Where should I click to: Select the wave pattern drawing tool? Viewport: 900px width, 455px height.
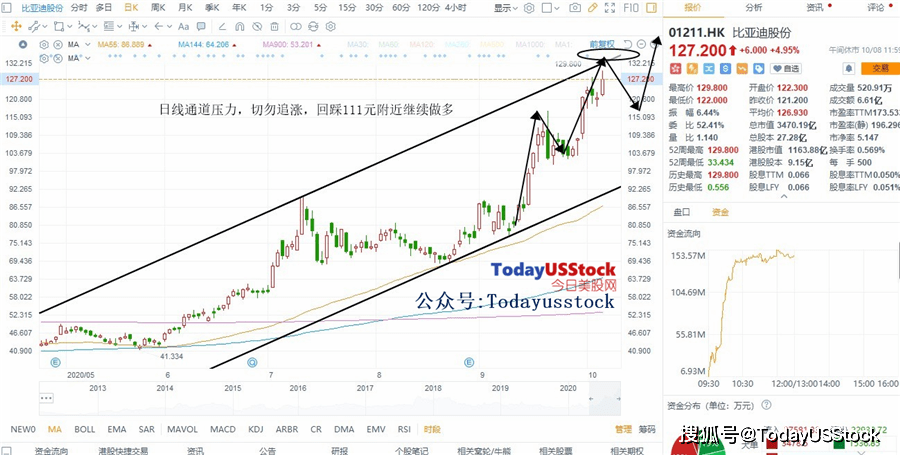pos(83,26)
